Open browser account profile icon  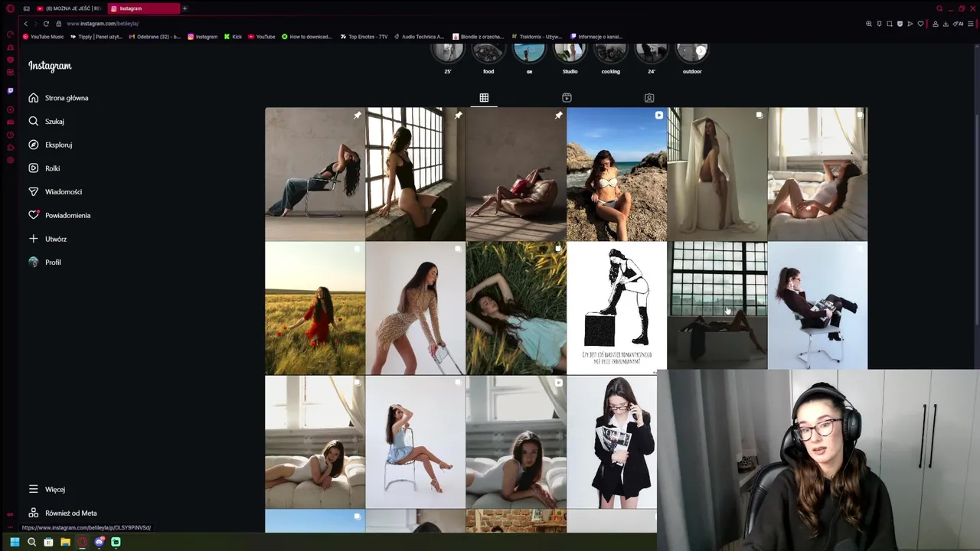click(936, 24)
